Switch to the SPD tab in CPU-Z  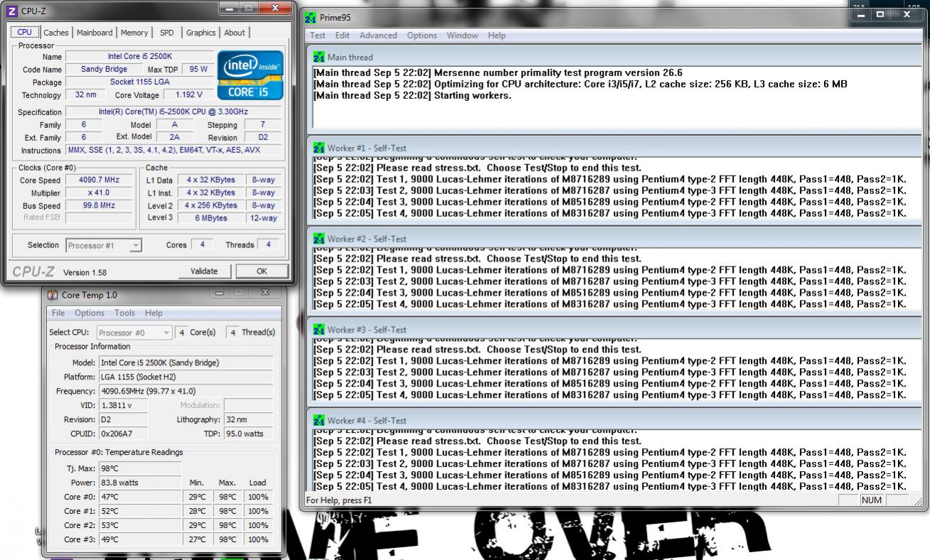tap(167, 33)
